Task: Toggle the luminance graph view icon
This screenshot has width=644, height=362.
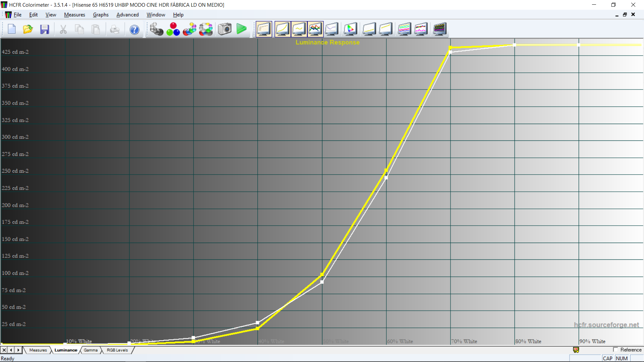Action: click(282, 29)
